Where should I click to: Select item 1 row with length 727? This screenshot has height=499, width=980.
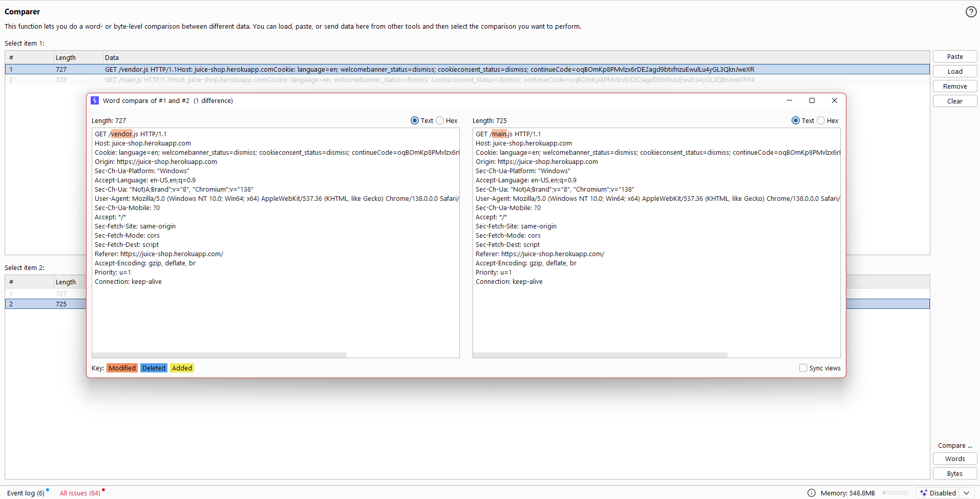click(61, 69)
